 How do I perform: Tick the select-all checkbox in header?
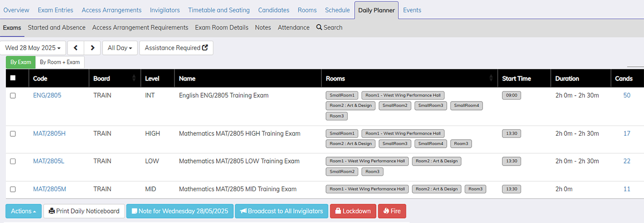coord(13,78)
